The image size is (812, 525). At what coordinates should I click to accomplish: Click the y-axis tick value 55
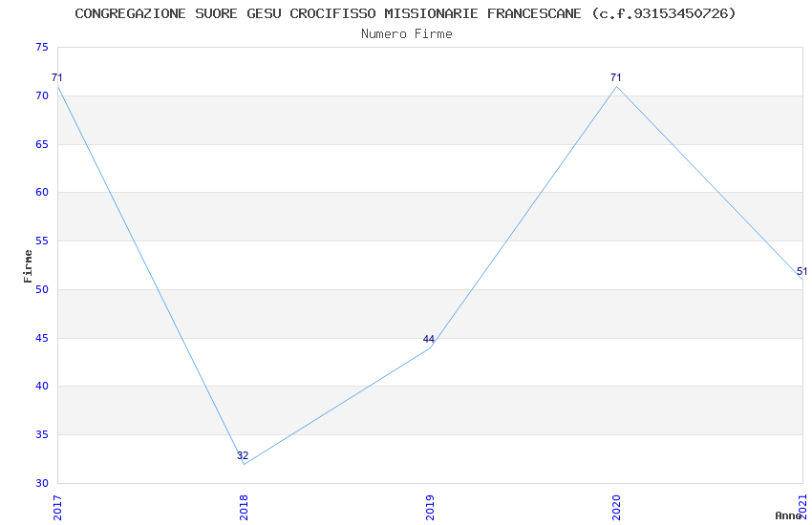[42, 241]
